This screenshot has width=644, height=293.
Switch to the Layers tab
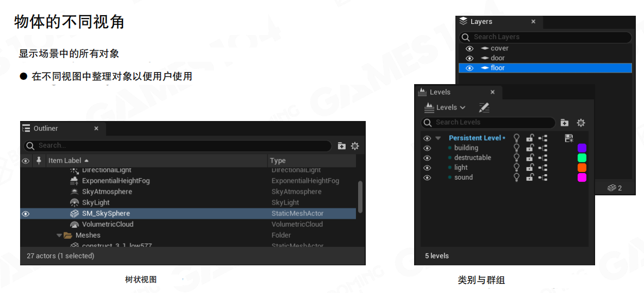481,22
